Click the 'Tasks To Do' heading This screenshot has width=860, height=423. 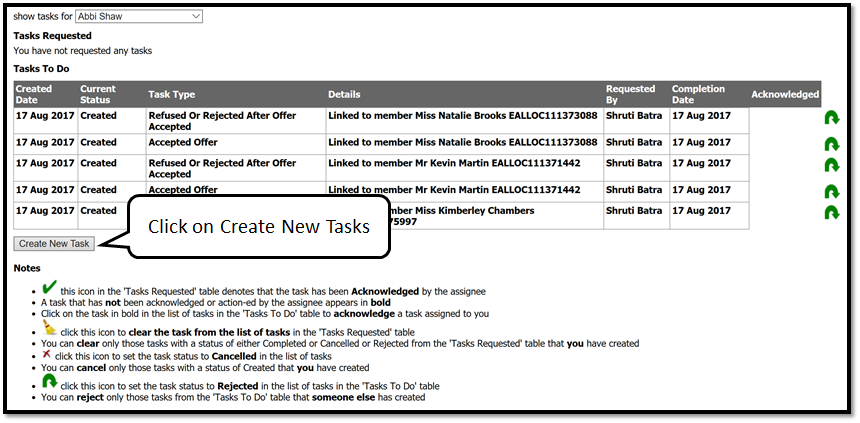pos(42,69)
